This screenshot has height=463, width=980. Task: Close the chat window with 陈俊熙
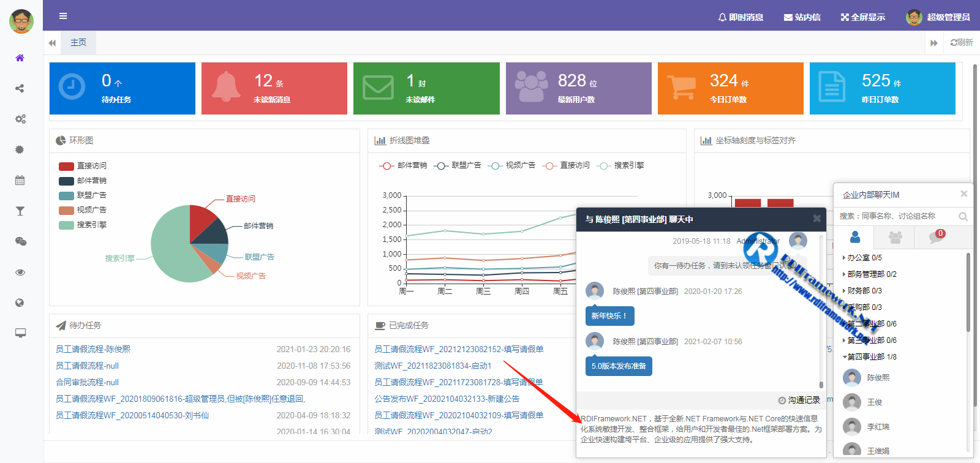click(816, 219)
